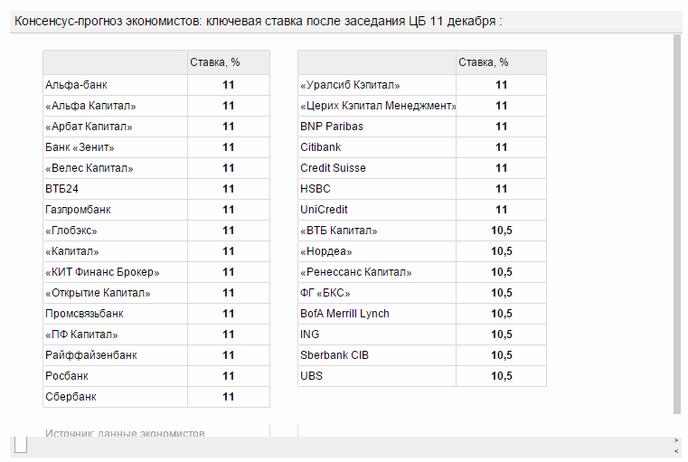Select the Альфа-банк row name

click(76, 85)
